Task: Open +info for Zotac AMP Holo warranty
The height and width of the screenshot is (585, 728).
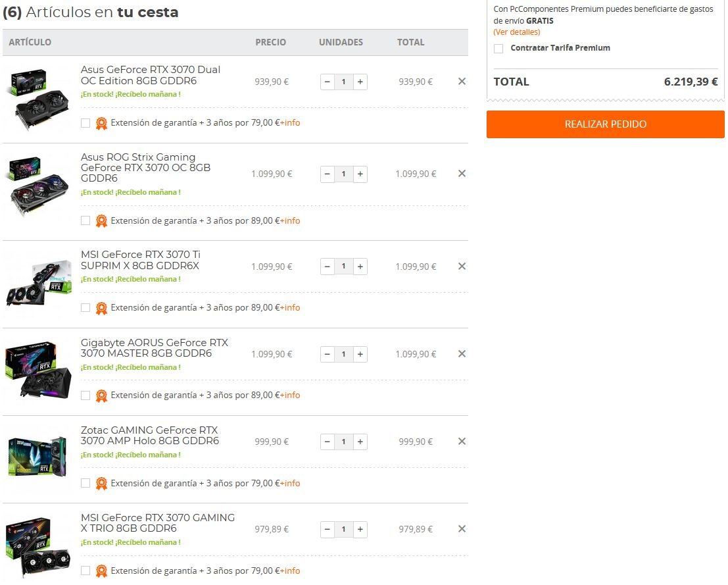Action: pyautogui.click(x=290, y=483)
